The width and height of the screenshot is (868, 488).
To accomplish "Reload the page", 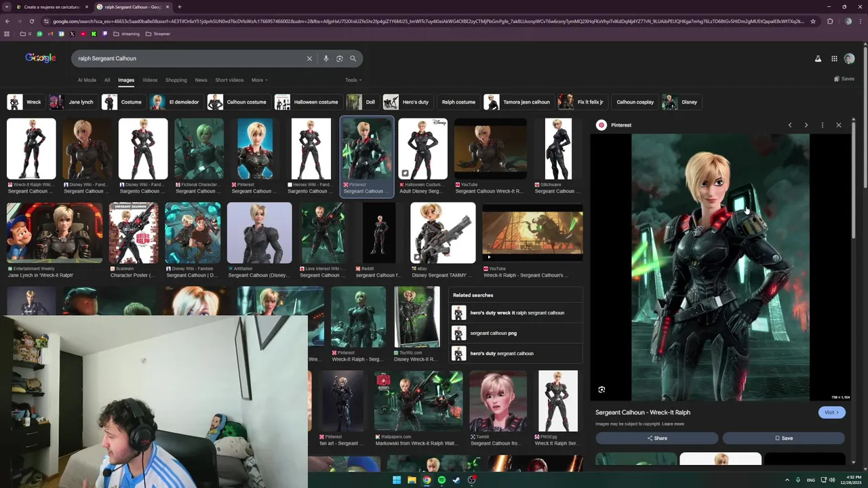I will (31, 21).
